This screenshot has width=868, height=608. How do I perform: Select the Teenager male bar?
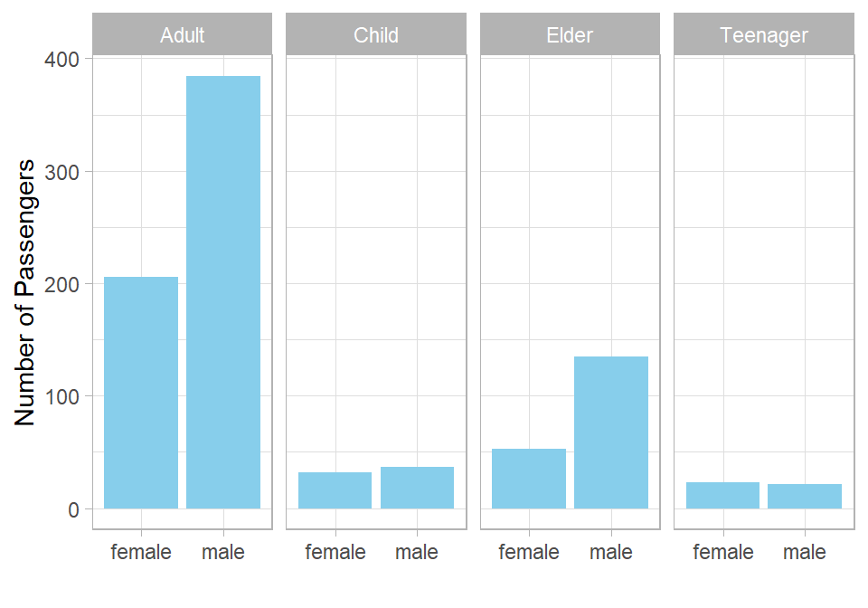805,496
